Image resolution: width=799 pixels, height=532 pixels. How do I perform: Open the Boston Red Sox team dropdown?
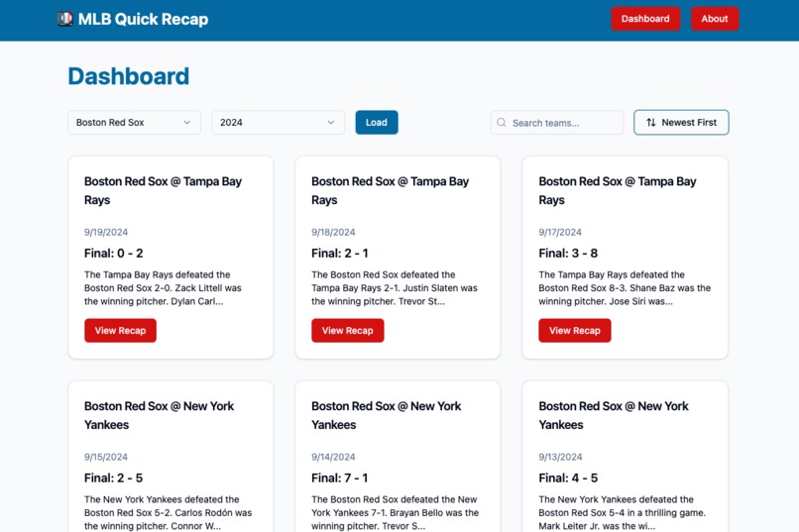point(134,123)
